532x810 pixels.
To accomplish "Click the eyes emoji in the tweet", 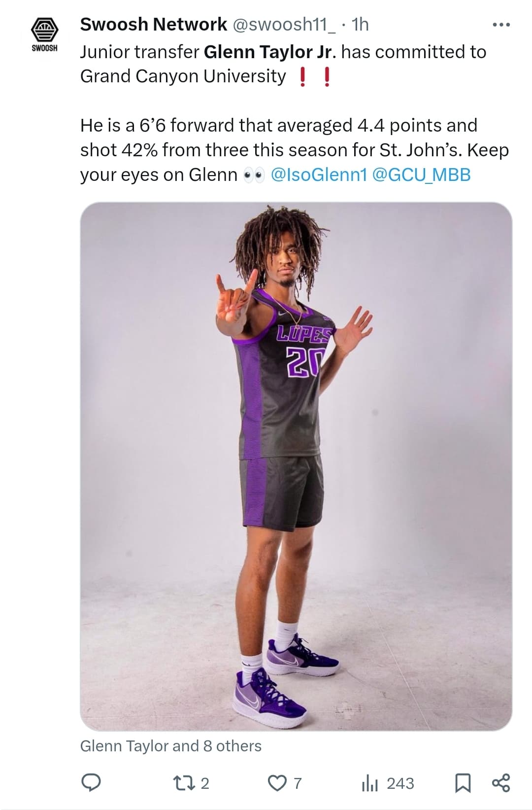I will tap(254, 176).
